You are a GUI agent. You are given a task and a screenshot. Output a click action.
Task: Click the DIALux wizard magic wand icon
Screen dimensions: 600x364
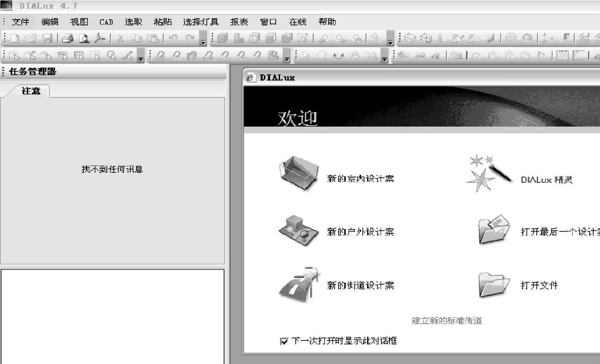pos(489,173)
